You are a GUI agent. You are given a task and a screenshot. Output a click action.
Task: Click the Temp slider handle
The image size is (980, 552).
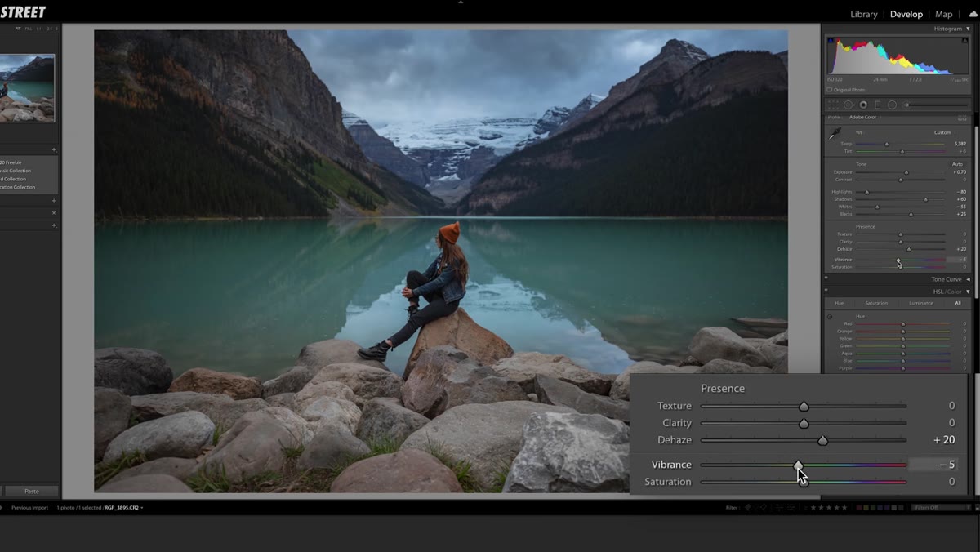887,144
